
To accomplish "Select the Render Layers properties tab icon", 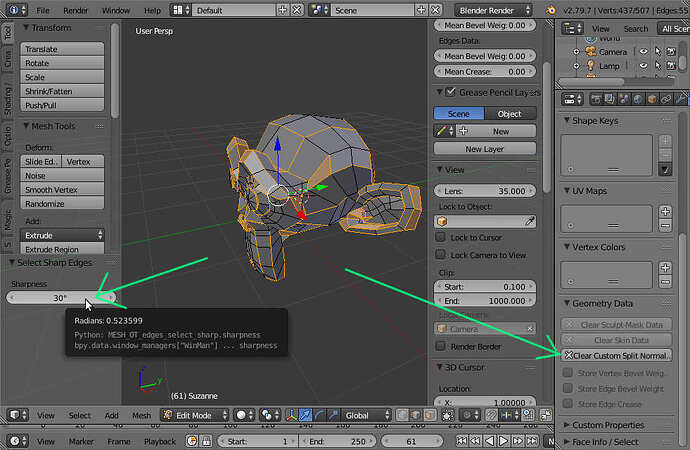I will coord(609,99).
